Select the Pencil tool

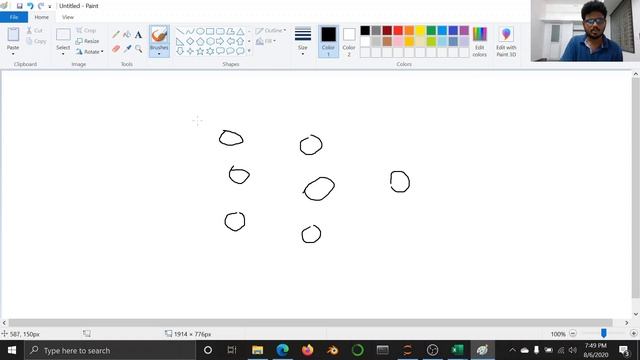click(x=116, y=35)
